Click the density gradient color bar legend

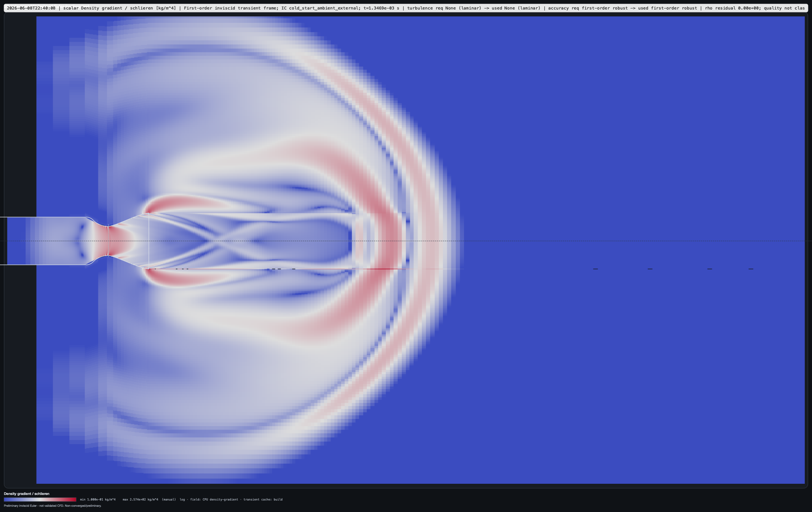point(40,500)
